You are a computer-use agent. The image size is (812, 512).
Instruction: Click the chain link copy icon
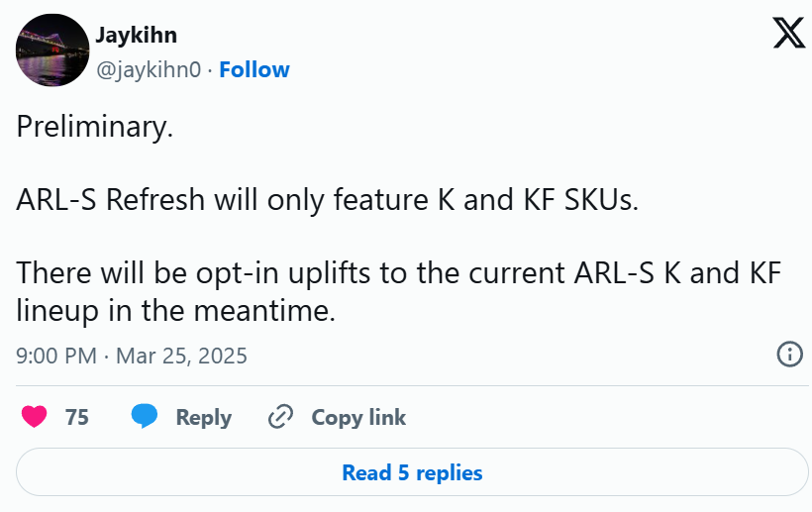(280, 417)
